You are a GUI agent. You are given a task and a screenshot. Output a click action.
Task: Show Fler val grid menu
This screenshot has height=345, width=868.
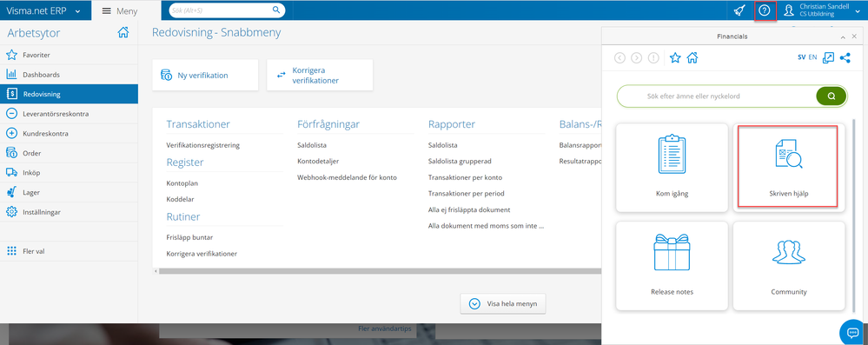[69, 251]
